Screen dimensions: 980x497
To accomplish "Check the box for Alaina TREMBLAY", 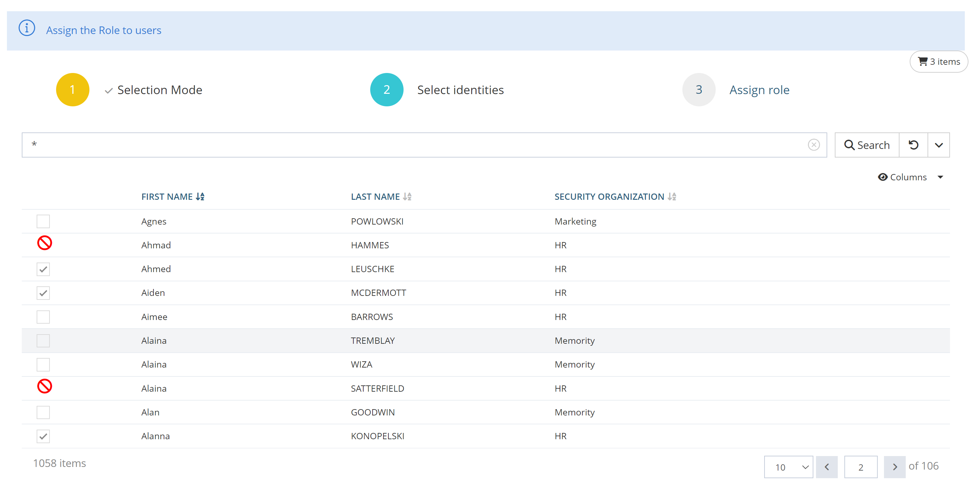I will click(43, 340).
